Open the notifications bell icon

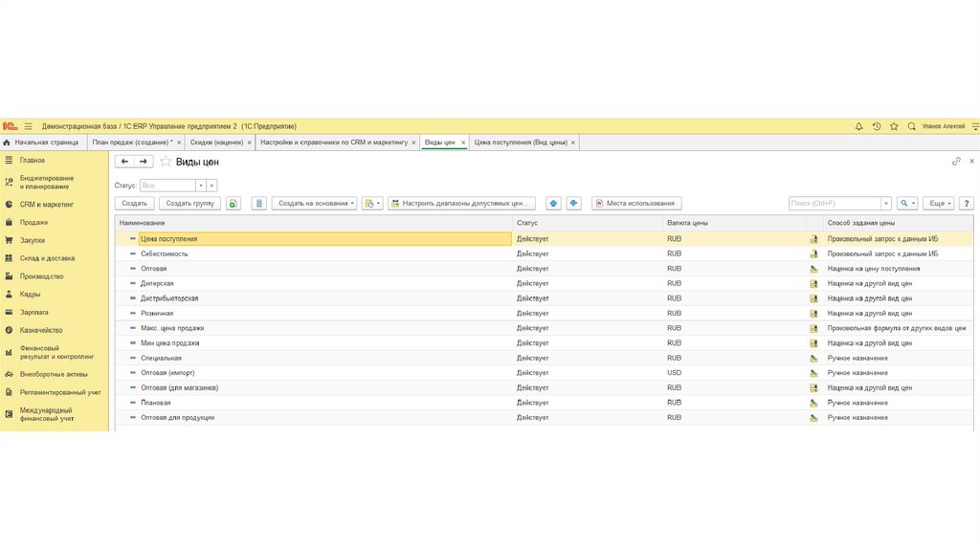click(x=858, y=126)
